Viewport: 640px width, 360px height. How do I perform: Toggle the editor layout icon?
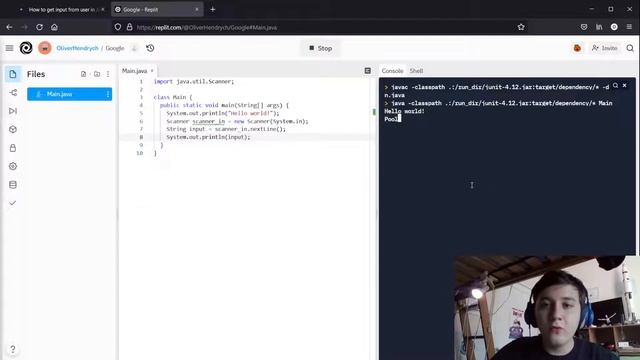coord(367,71)
